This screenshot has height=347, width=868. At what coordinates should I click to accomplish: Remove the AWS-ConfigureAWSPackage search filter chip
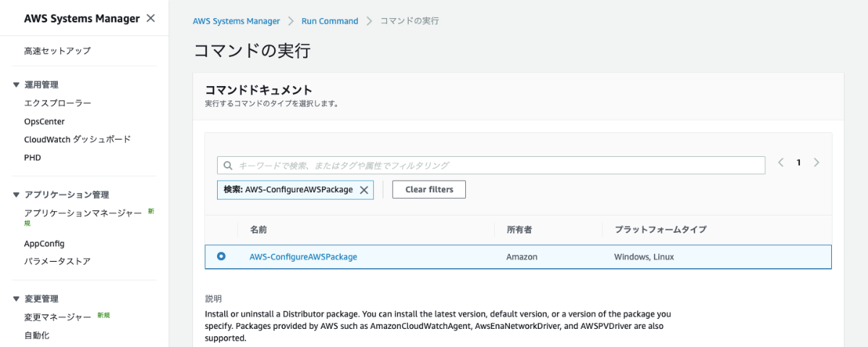pyautogui.click(x=364, y=190)
